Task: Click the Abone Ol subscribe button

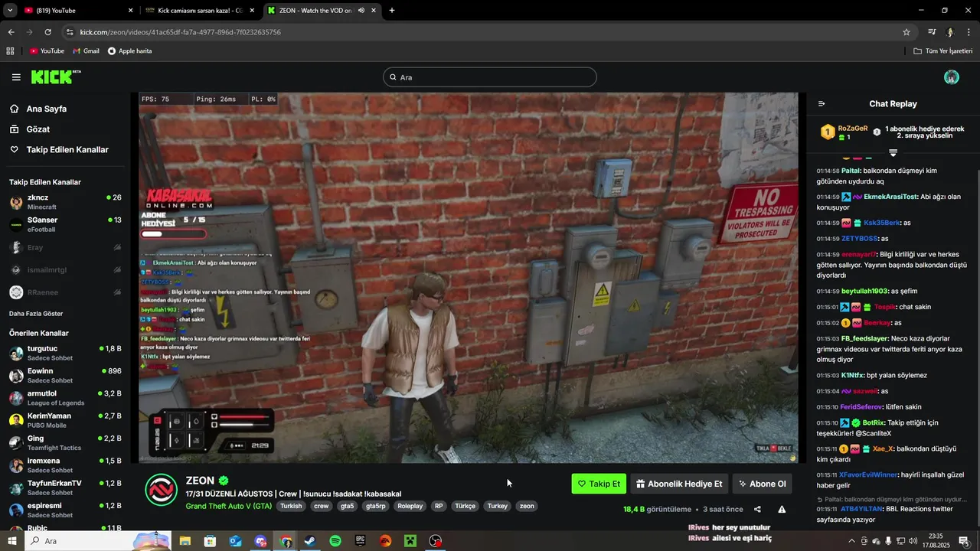Action: 762,484
